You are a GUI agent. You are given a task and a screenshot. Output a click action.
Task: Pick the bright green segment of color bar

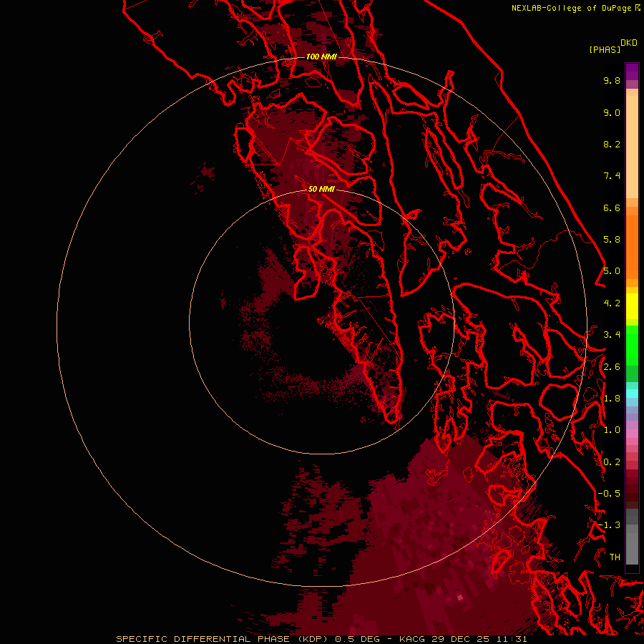pyautogui.click(x=632, y=345)
